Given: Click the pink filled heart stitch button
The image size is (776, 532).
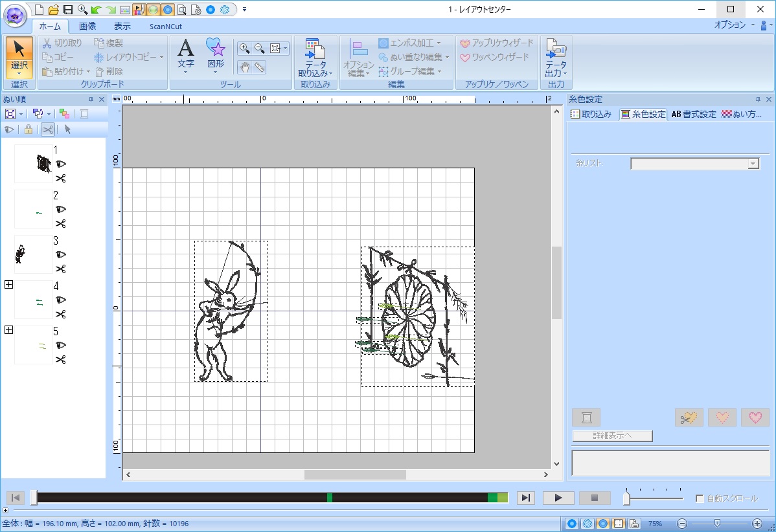Looking at the screenshot, I should [x=755, y=418].
